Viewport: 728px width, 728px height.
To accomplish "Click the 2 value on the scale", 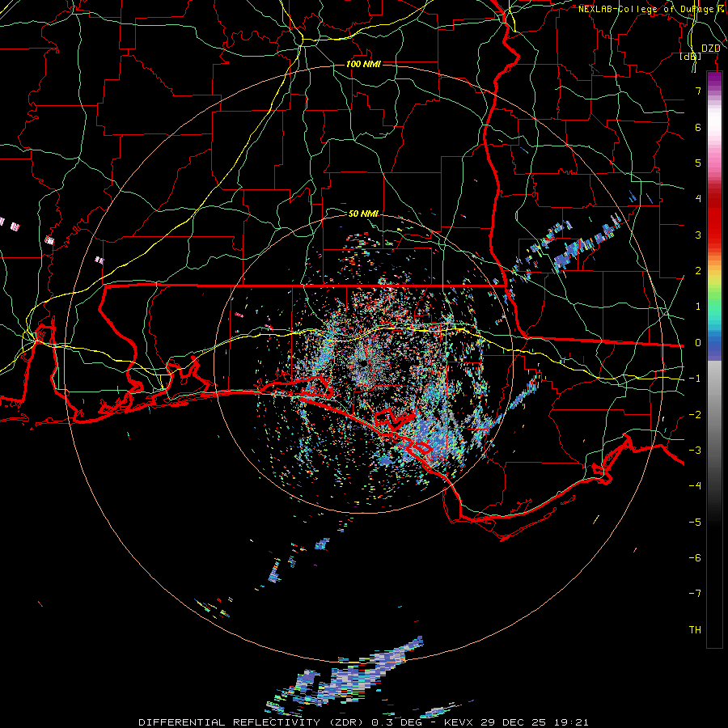I will 698,271.
